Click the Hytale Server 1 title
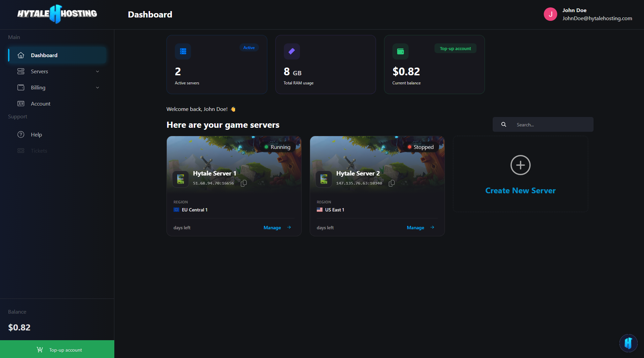 215,173
